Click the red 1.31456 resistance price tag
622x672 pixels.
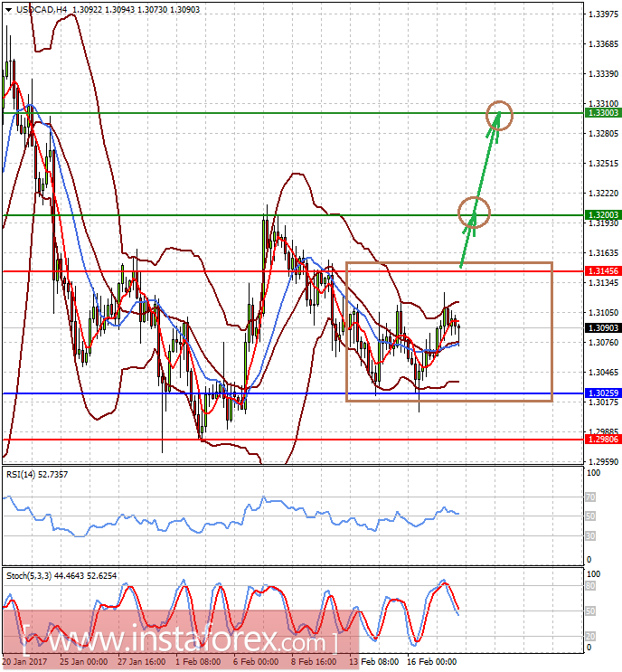(599, 271)
